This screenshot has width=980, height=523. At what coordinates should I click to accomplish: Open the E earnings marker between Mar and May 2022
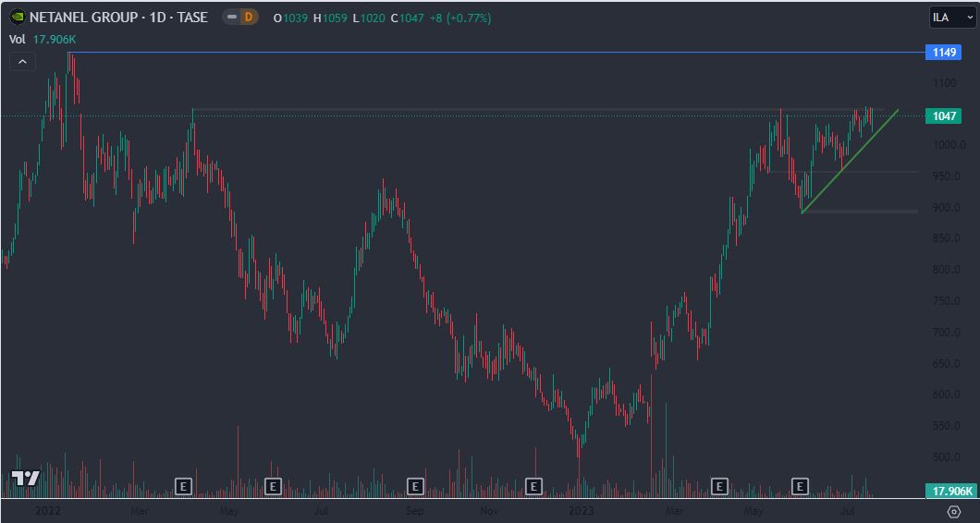(x=183, y=486)
